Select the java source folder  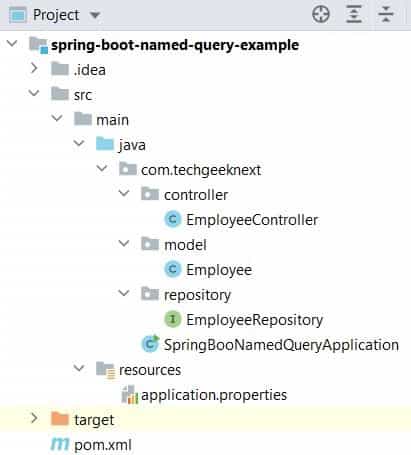(132, 145)
